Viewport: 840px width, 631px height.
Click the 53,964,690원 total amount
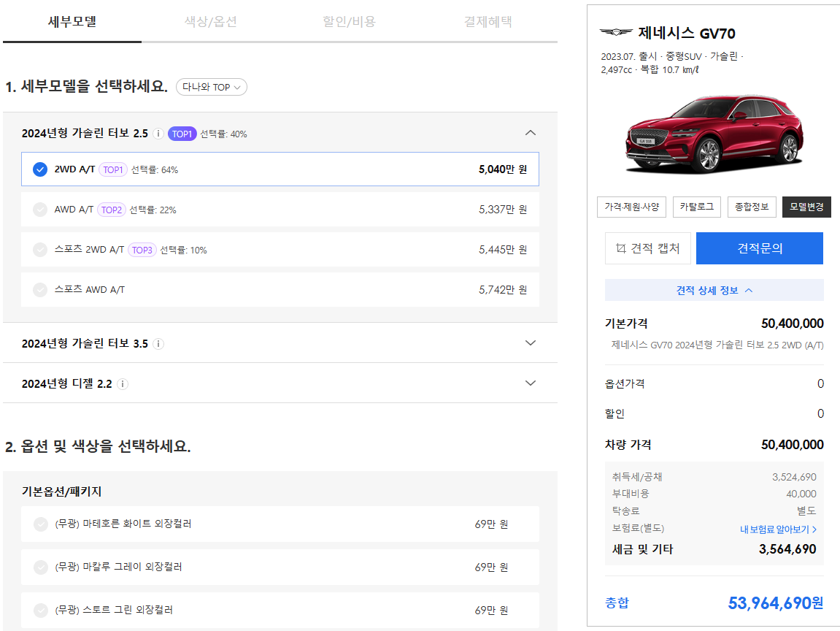776,603
